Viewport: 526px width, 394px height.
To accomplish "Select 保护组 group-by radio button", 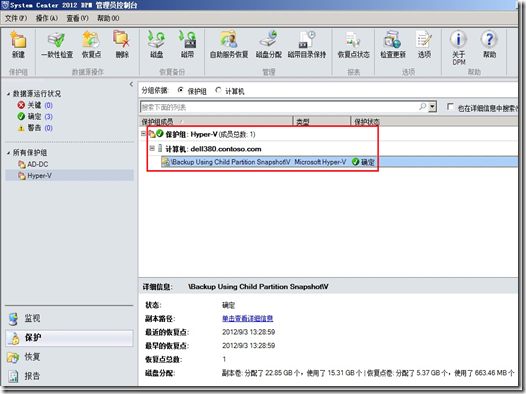I will 181,90.
